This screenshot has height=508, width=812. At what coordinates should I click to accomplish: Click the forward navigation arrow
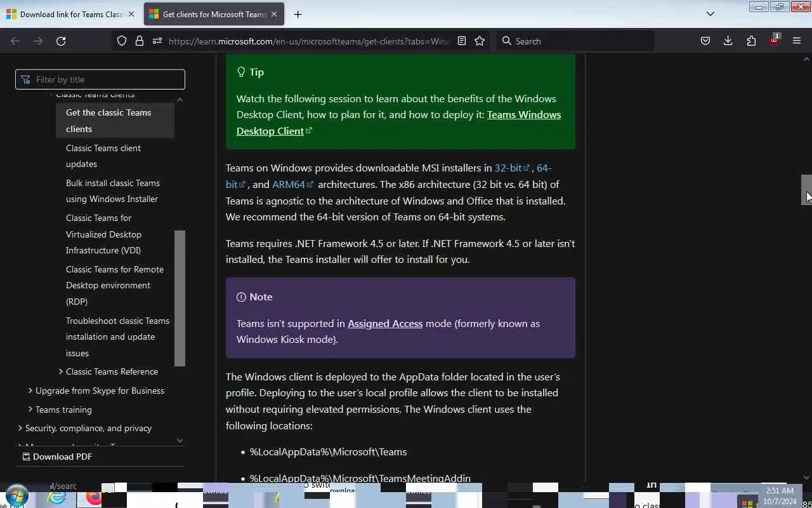pyautogui.click(x=38, y=41)
